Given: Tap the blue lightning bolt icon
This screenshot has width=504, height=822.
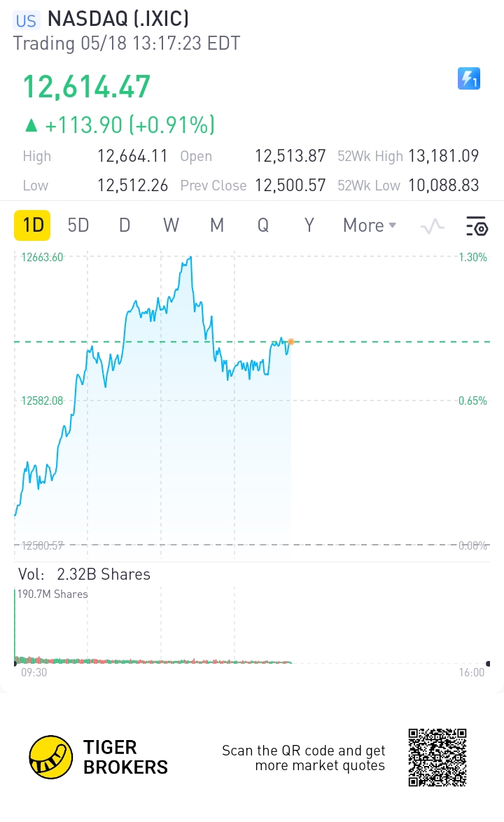Looking at the screenshot, I should (x=468, y=78).
